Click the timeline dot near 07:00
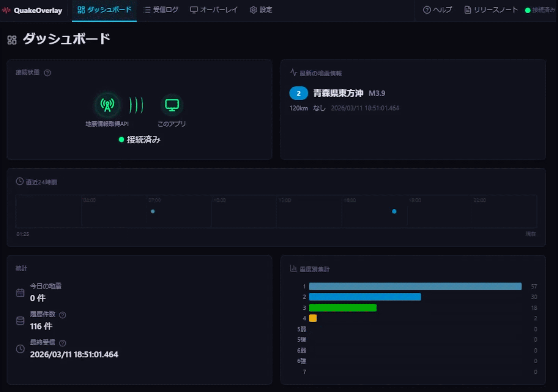This screenshot has height=392, width=558. pos(153,212)
